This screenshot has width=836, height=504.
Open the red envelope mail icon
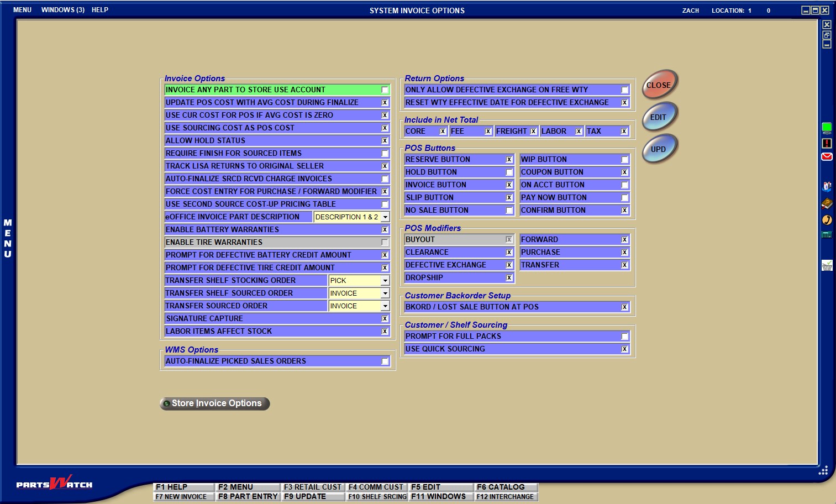click(x=827, y=157)
